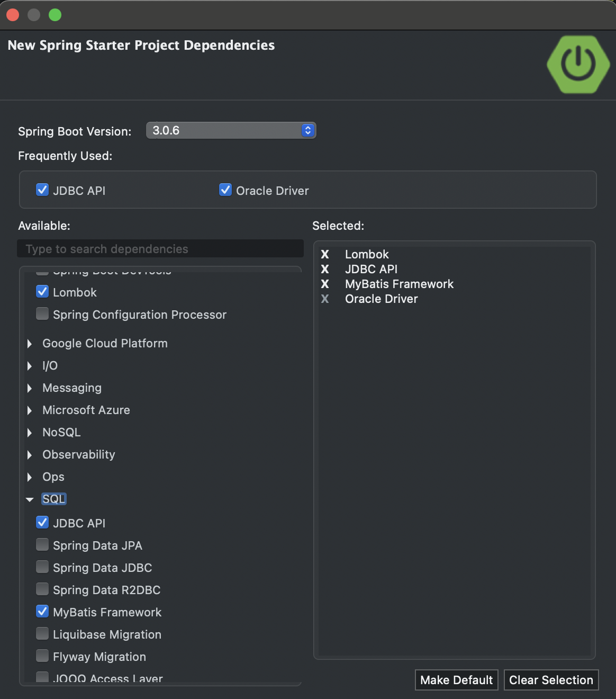
Task: Check Spring Data JDBC
Action: [42, 567]
